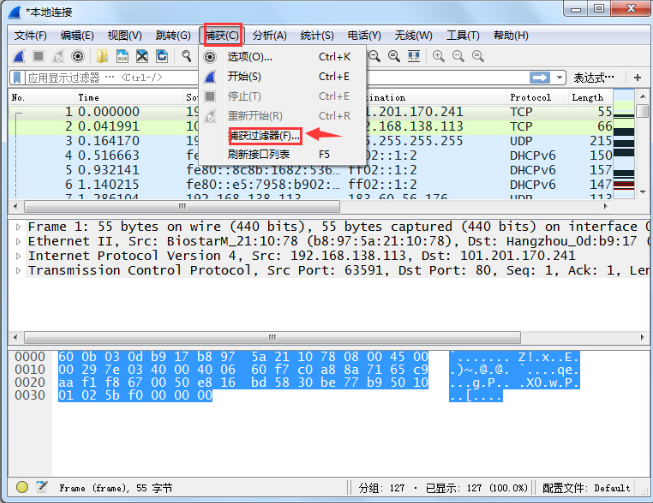Expand the Transmission Control Protocol row
This screenshot has width=653, height=503.
(18, 271)
